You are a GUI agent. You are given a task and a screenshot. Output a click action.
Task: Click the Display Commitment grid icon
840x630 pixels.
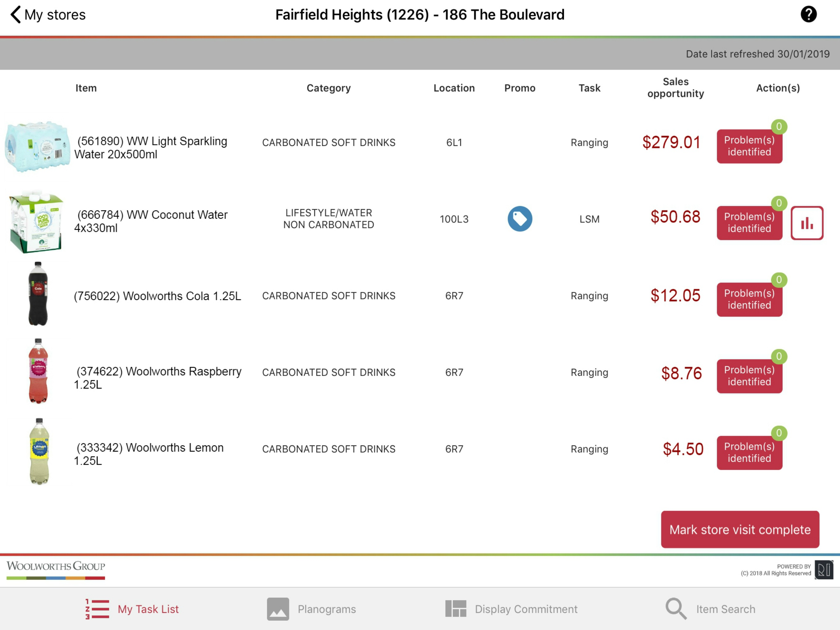(455, 609)
